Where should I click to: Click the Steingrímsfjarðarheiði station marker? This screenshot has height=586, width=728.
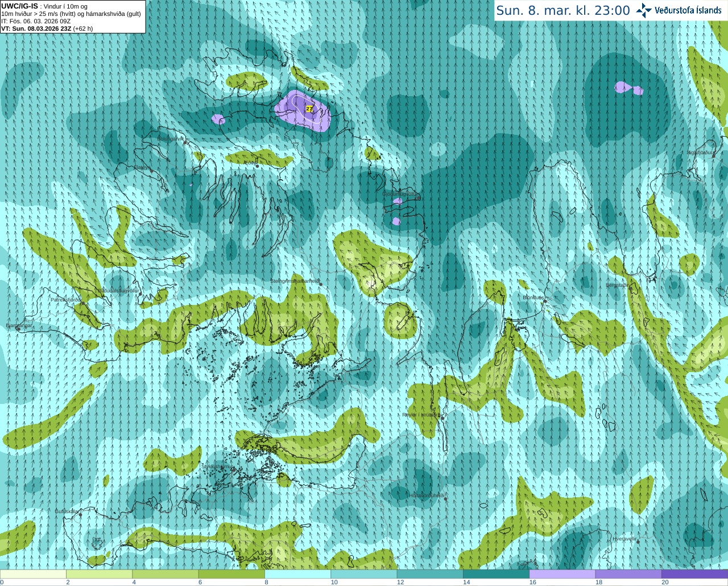[320, 284]
